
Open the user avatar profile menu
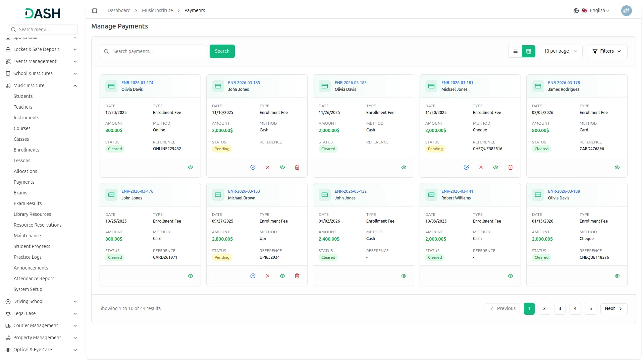pyautogui.click(x=626, y=11)
